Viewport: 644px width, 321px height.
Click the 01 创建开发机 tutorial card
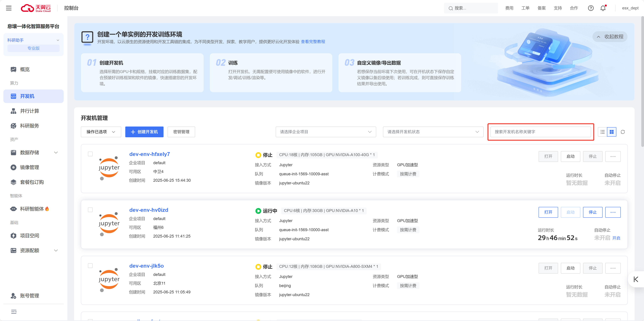coord(142,73)
